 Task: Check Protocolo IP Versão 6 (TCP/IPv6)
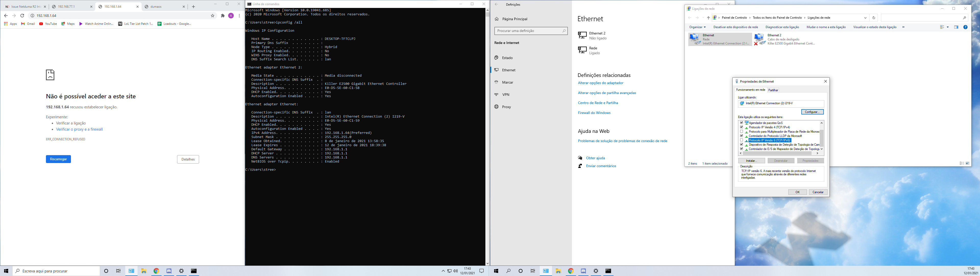(741, 140)
